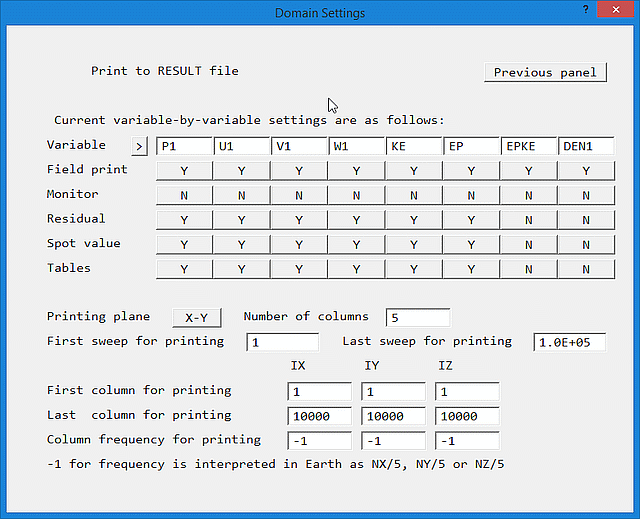The image size is (640, 519).
Task: Click the IX first column field
Action: [x=319, y=391]
